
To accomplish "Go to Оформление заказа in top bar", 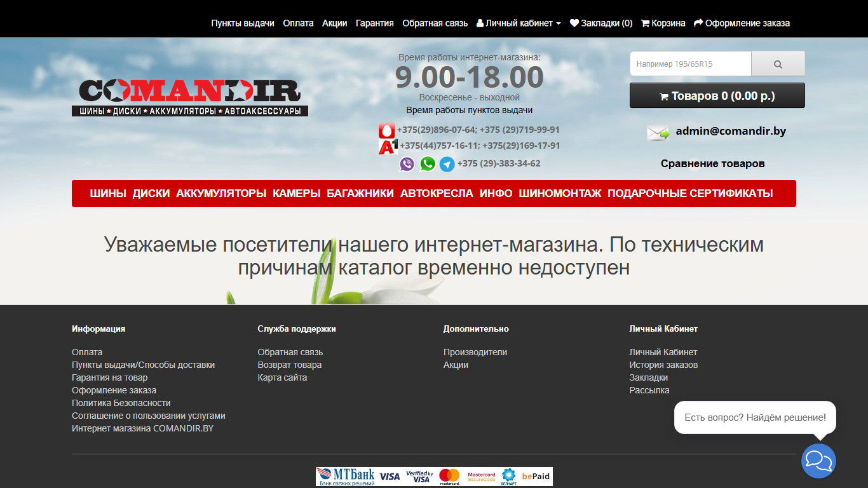I will pyautogui.click(x=742, y=23).
